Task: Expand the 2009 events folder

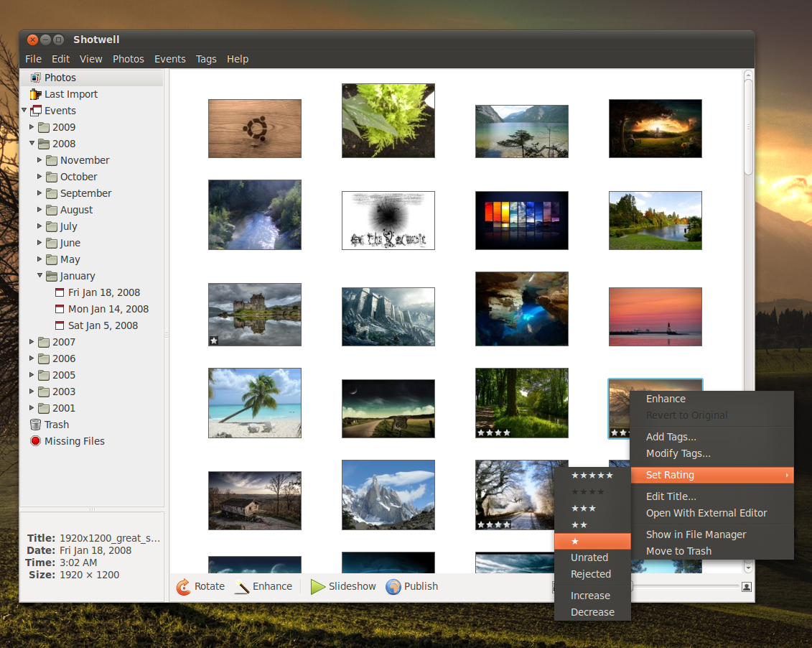Action: click(32, 126)
